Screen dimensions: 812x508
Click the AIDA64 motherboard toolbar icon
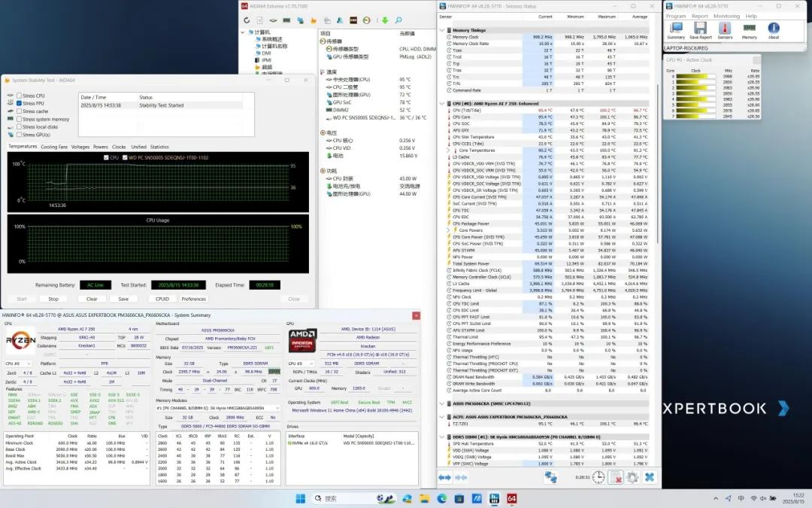[273, 20]
